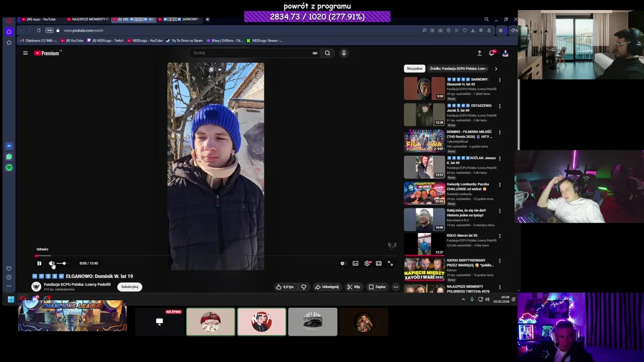Open Fundacja ECPU Polska channel avatar

click(x=36, y=287)
